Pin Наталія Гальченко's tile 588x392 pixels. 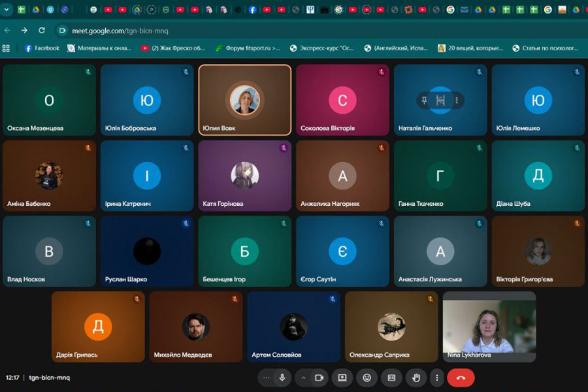coord(424,100)
